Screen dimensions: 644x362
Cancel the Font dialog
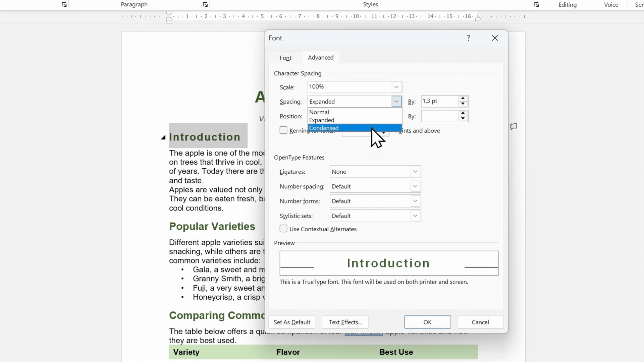[x=480, y=322]
